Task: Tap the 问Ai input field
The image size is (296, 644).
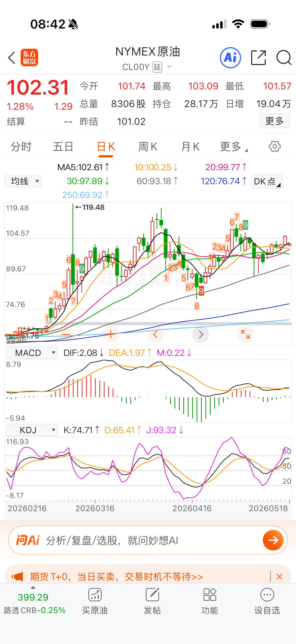Action: 148,540
